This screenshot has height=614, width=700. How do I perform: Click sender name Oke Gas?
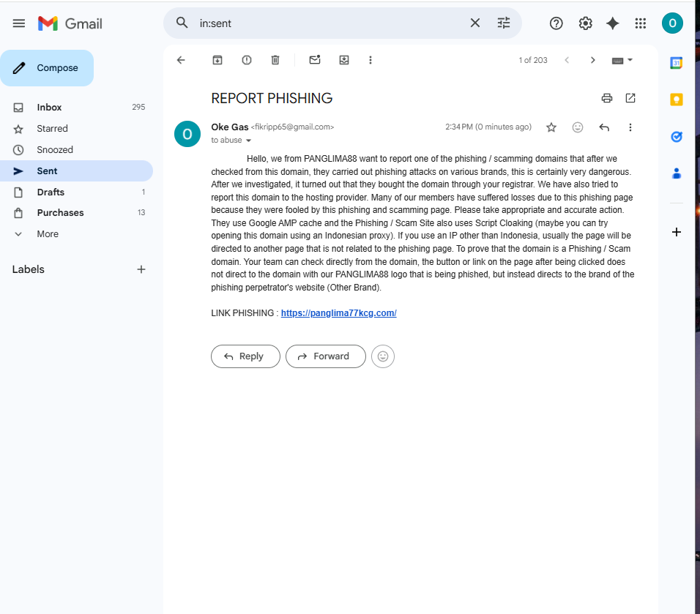click(x=229, y=127)
